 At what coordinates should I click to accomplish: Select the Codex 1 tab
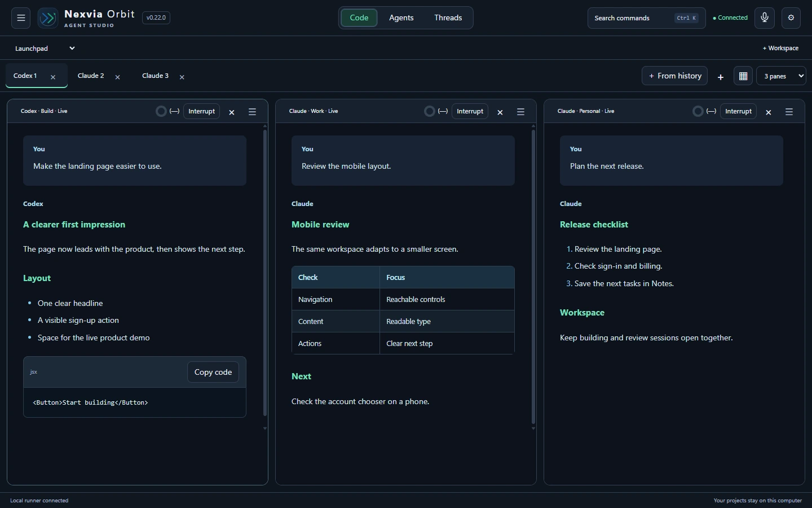(x=25, y=76)
